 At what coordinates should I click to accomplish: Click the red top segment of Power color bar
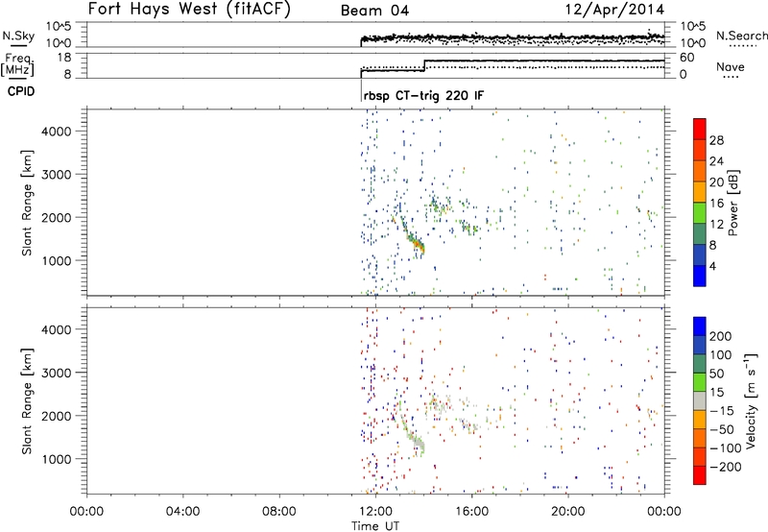tap(700, 129)
